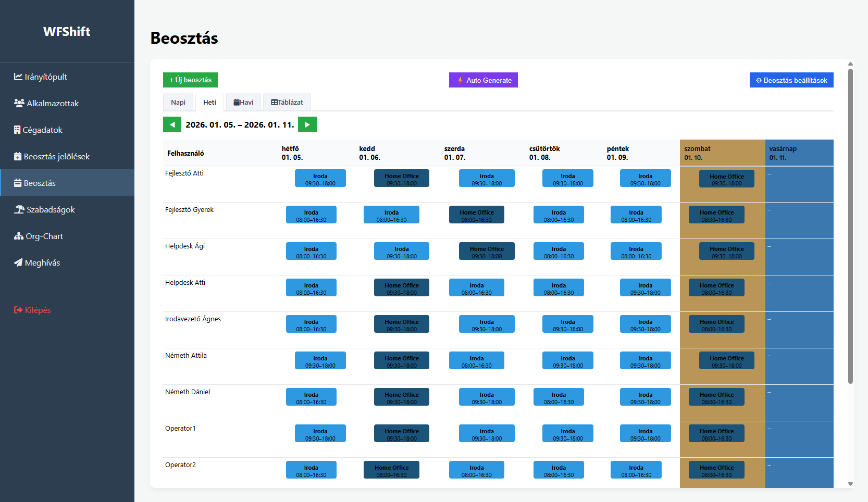
Task: Switch to the Napi view tab
Action: point(178,102)
